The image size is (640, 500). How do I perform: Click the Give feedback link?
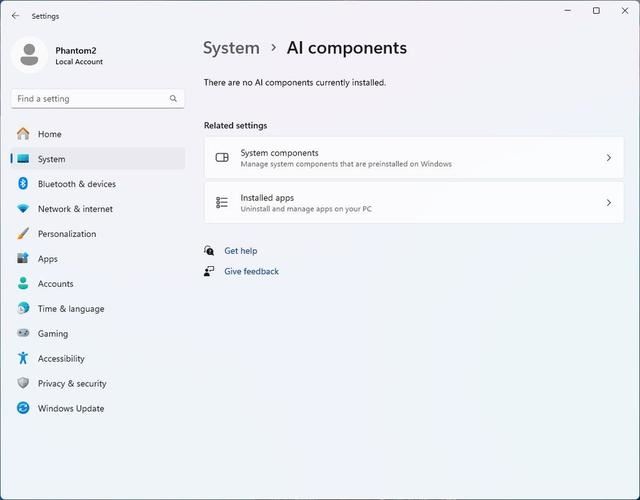[x=251, y=272]
